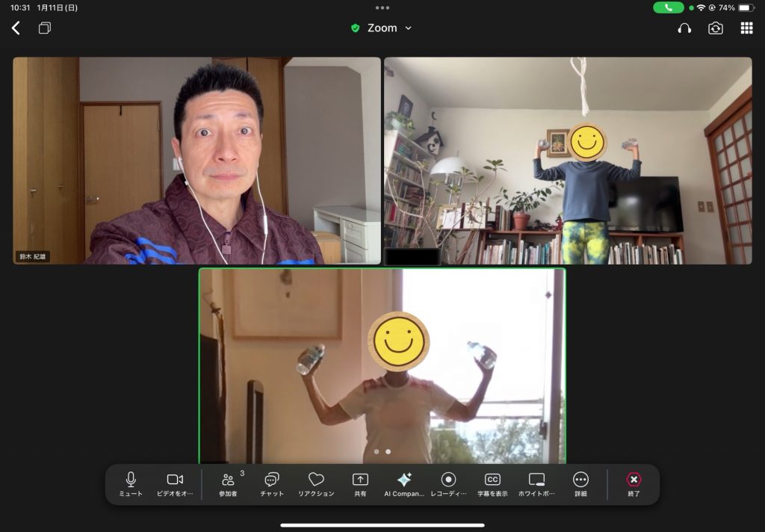Viewport: 765px width, 532px height.
Task: Turn off video with the camera button
Action: (175, 483)
